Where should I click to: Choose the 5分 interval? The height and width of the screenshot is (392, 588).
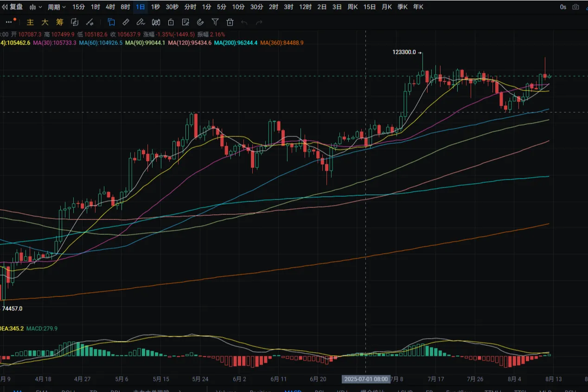(222, 7)
